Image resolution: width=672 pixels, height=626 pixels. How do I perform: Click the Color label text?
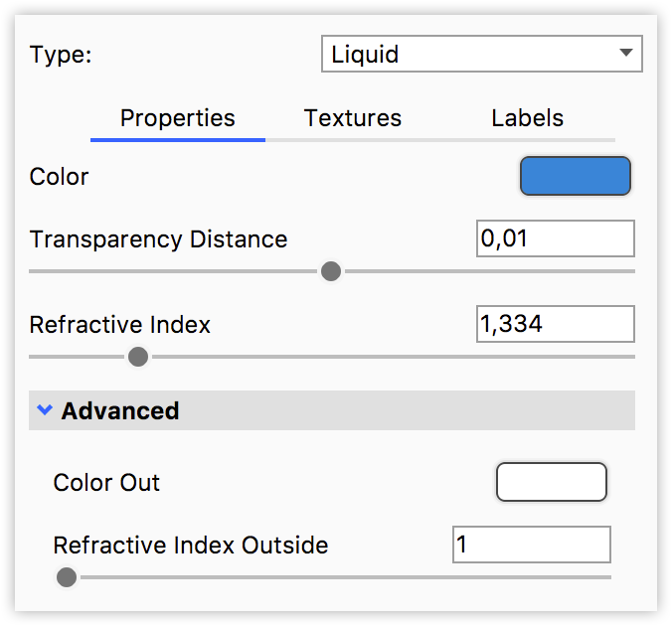(60, 177)
